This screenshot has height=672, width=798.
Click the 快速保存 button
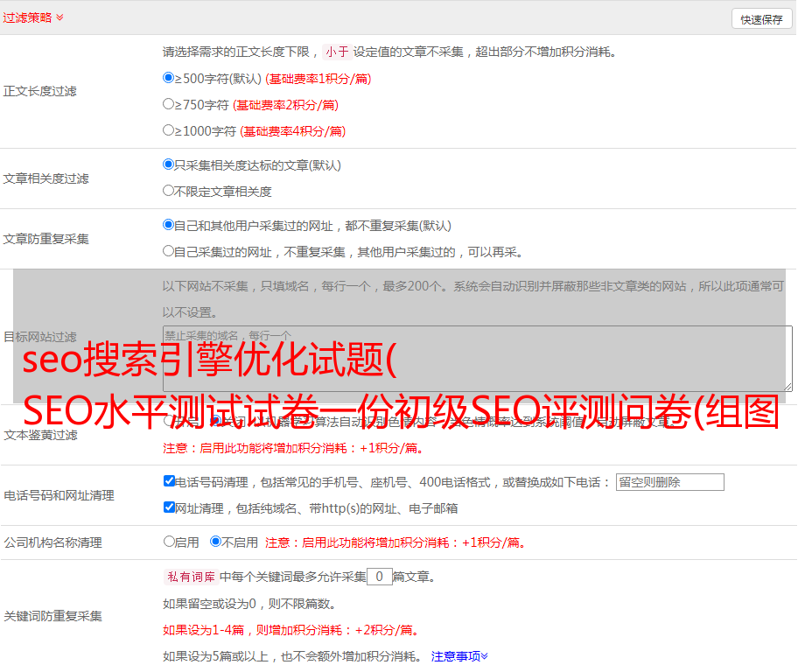761,19
